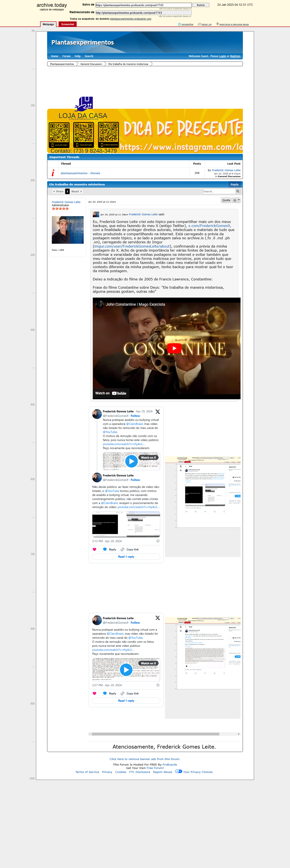Click the Dica de Presente banner ad
The image size is (290, 868).
(145, 131)
